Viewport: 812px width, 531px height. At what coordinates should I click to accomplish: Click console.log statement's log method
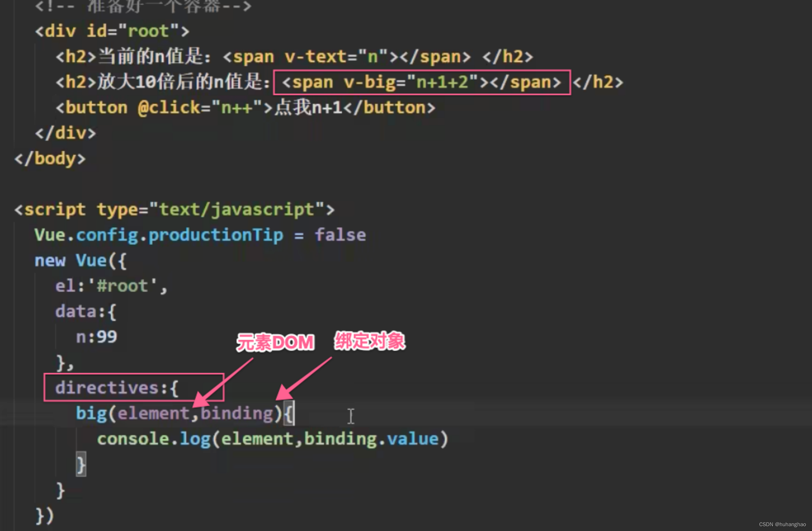(195, 439)
